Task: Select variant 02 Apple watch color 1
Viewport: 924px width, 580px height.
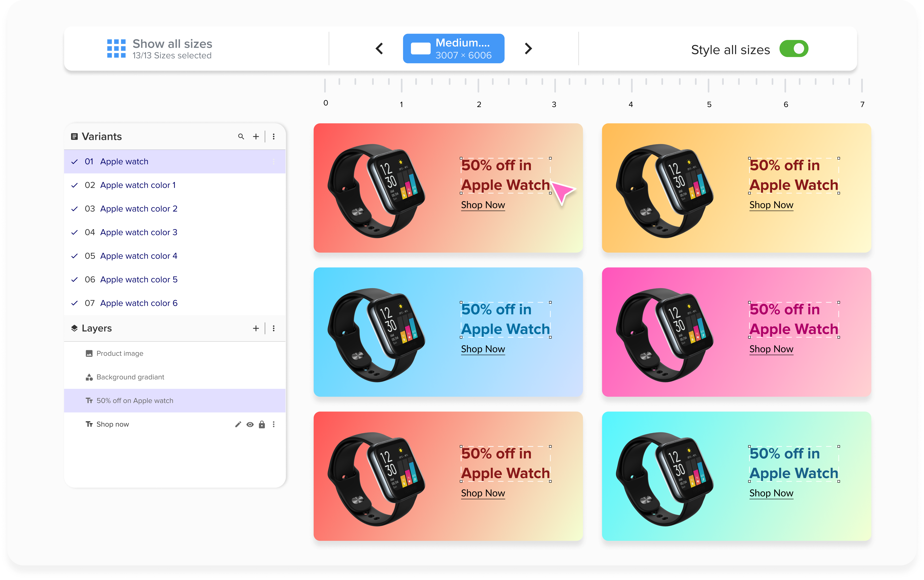Action: coord(175,185)
